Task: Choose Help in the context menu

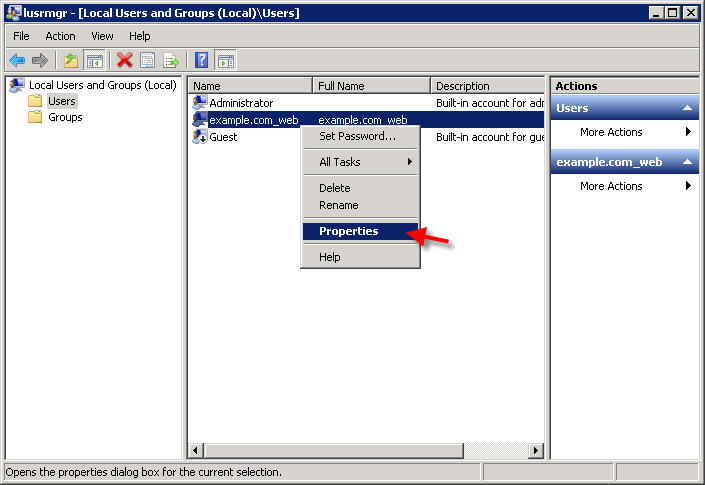Action: tap(361, 257)
